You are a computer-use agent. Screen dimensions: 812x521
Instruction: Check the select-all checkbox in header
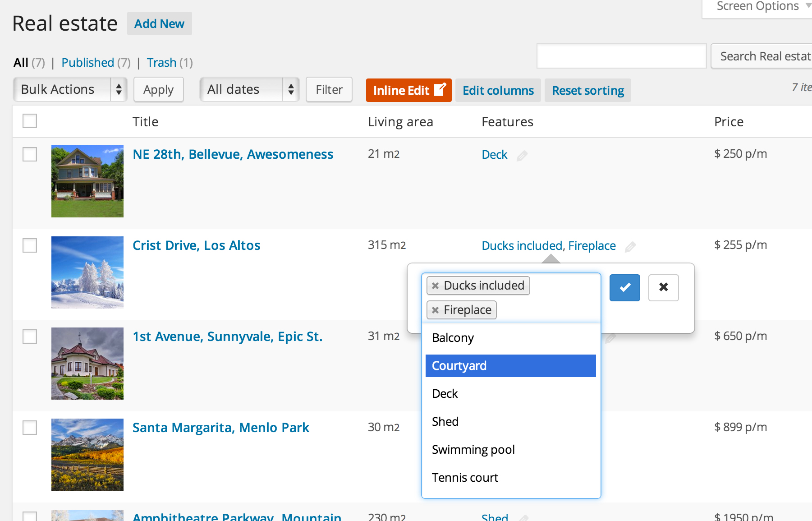[x=30, y=121]
